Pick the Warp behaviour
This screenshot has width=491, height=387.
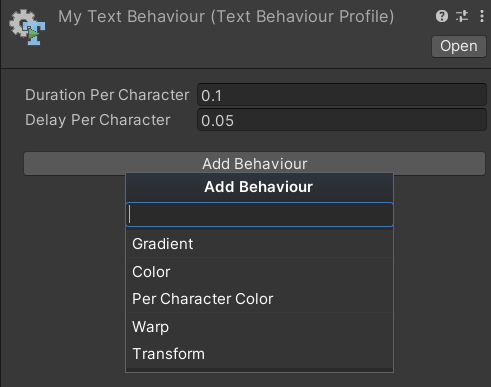tap(259, 327)
